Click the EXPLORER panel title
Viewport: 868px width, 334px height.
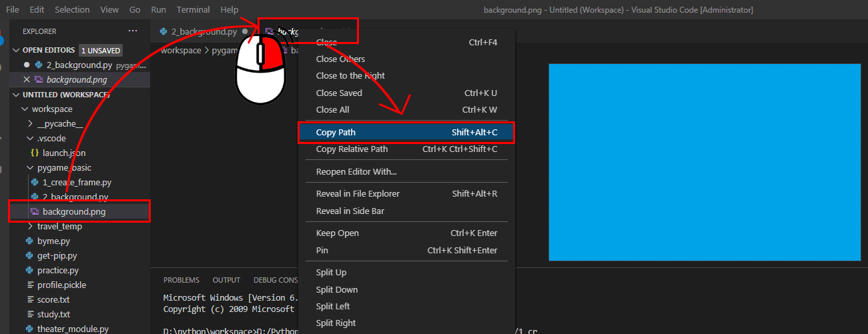pos(39,31)
